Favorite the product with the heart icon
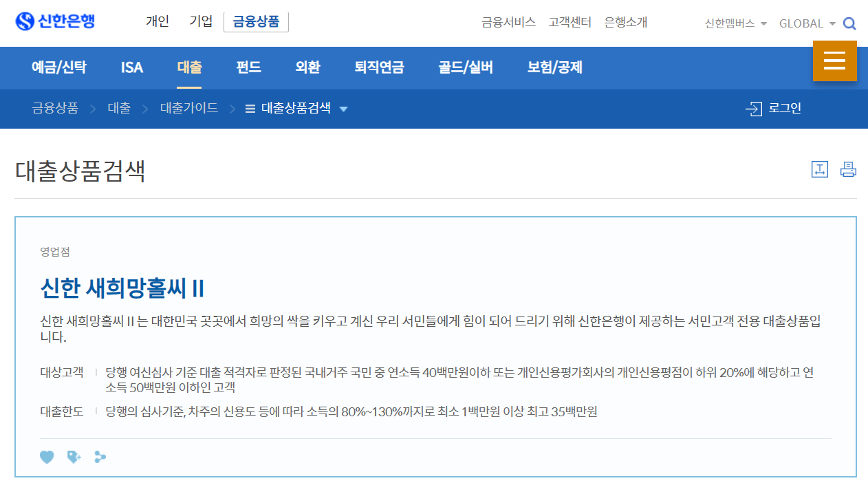This screenshot has height=483, width=868. tap(47, 456)
